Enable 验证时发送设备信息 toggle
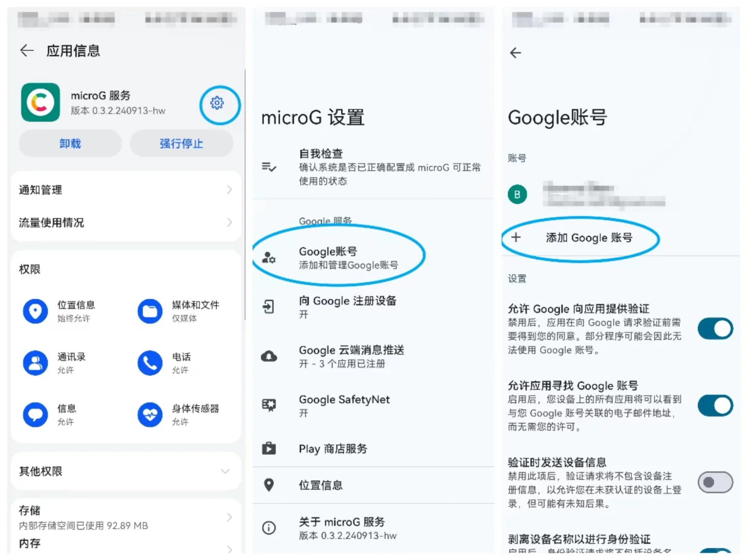This screenshot has width=747, height=560. pos(715,482)
